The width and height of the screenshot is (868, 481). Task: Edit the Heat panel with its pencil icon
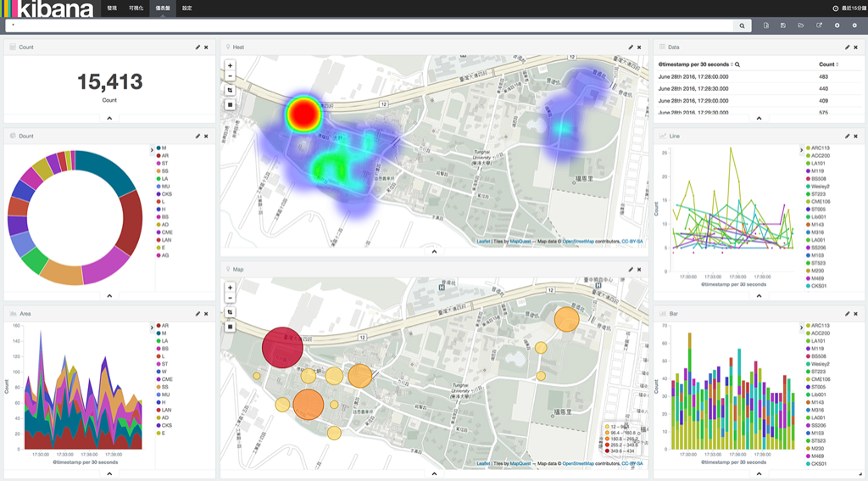(x=631, y=48)
